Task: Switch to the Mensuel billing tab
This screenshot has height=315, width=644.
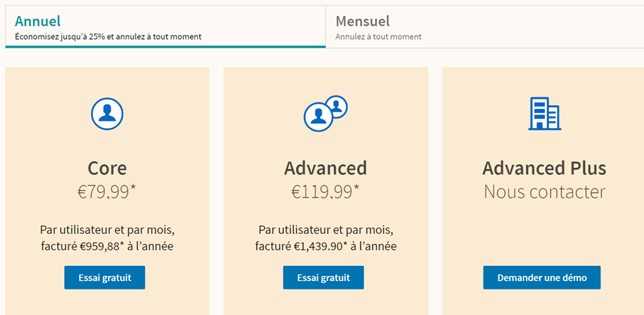Action: click(485, 27)
